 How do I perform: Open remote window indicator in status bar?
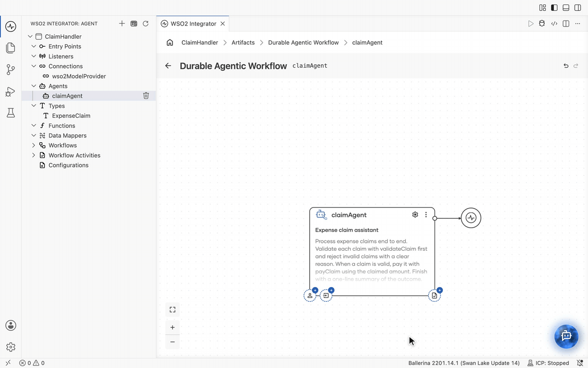(8, 363)
